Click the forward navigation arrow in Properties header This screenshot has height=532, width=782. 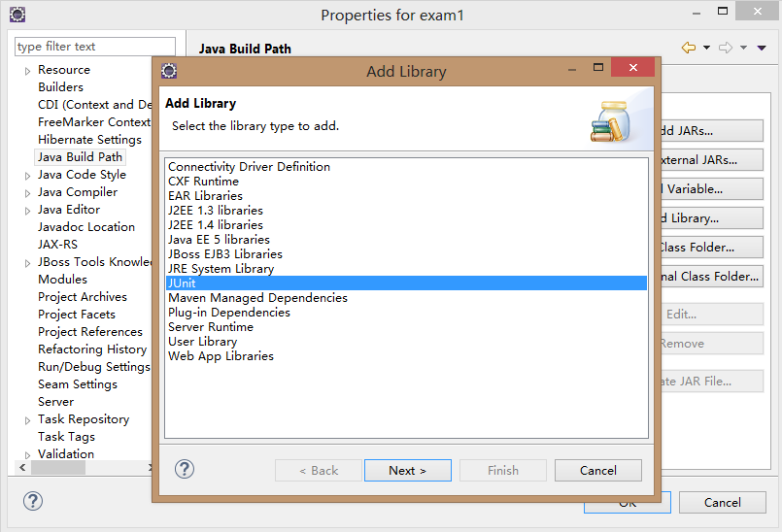(x=726, y=48)
